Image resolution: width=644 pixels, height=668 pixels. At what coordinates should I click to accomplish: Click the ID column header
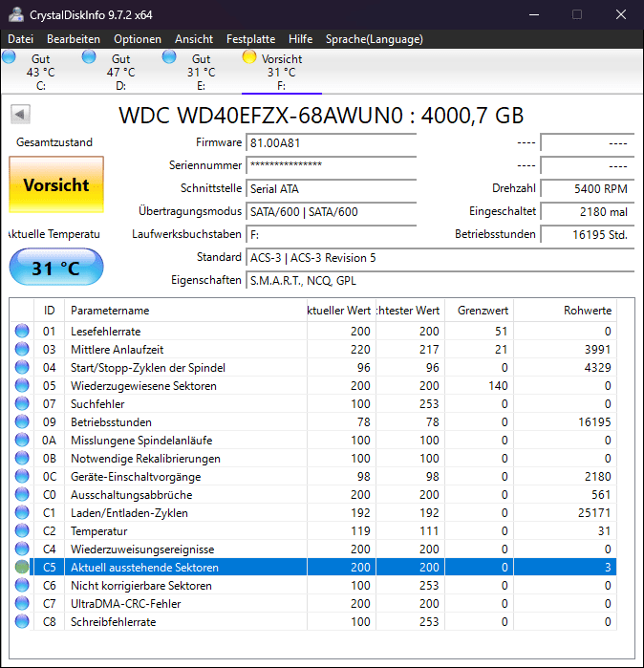click(49, 311)
